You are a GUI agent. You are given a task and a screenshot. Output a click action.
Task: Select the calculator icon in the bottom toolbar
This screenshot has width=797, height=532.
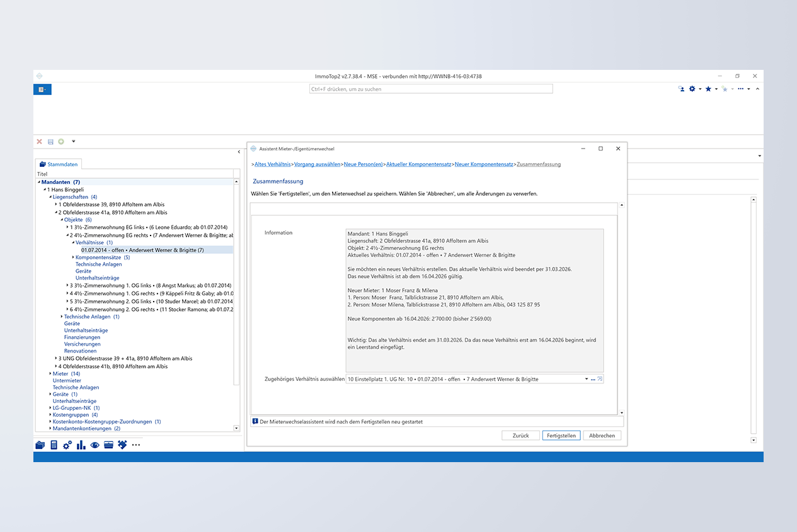[54, 444]
